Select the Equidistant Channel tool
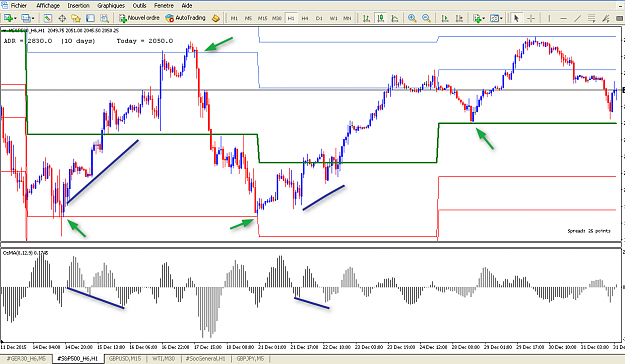This screenshot has height=364, width=625. click(592, 18)
